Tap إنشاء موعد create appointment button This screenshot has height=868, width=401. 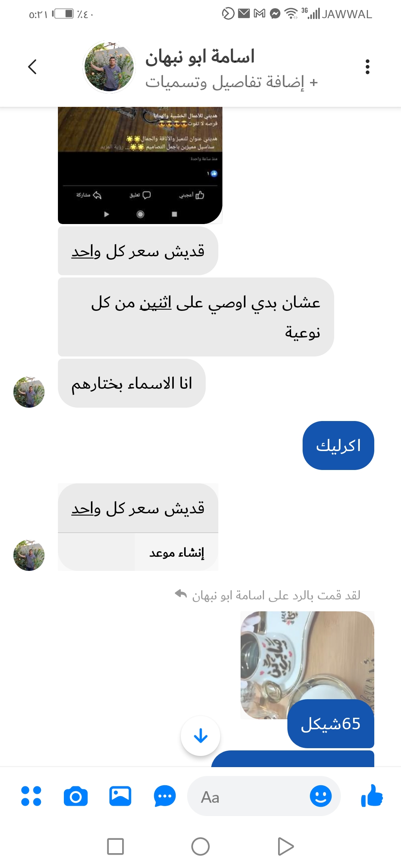coord(176,553)
